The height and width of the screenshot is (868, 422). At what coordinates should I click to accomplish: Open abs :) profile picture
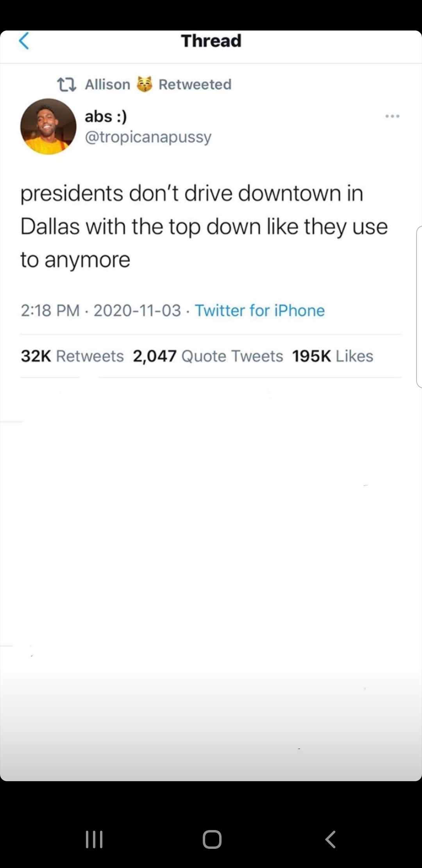(x=48, y=126)
